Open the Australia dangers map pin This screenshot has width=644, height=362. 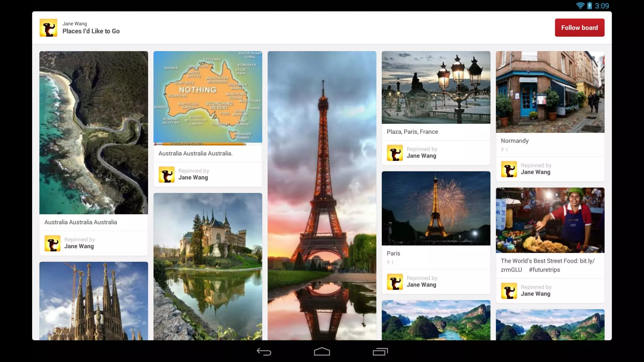click(x=208, y=98)
